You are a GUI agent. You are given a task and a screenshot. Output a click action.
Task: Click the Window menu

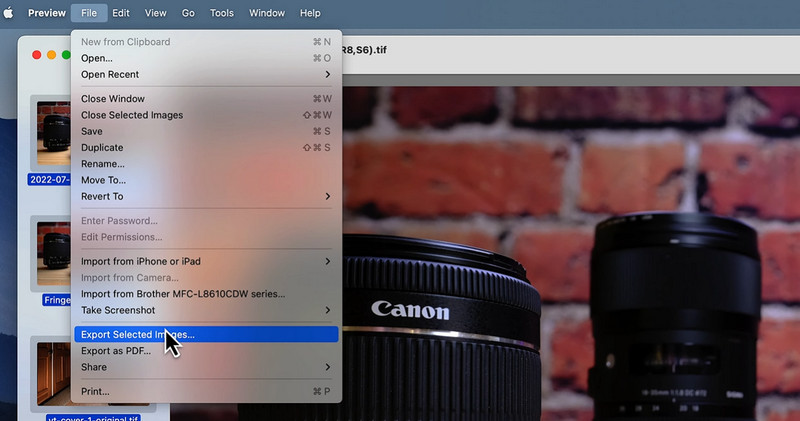266,13
